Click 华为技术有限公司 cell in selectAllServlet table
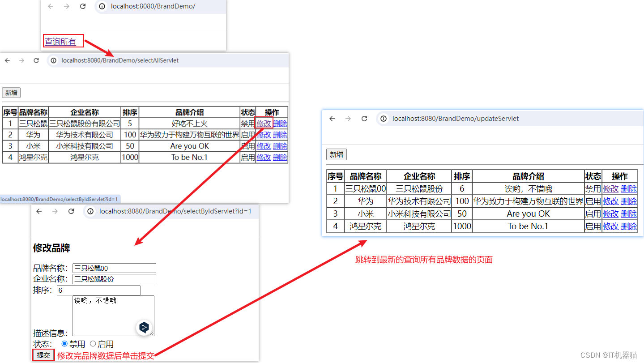Screen dimensions: 644x363 [x=85, y=135]
